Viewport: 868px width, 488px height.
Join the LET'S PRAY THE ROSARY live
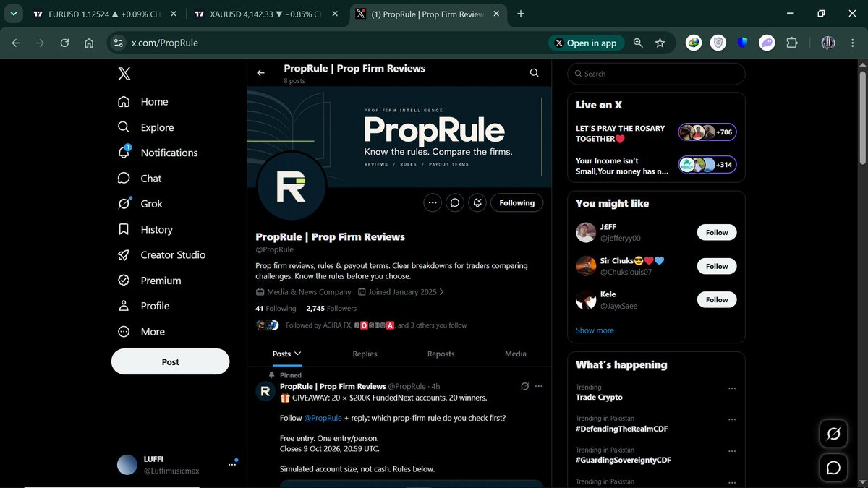[x=656, y=133]
